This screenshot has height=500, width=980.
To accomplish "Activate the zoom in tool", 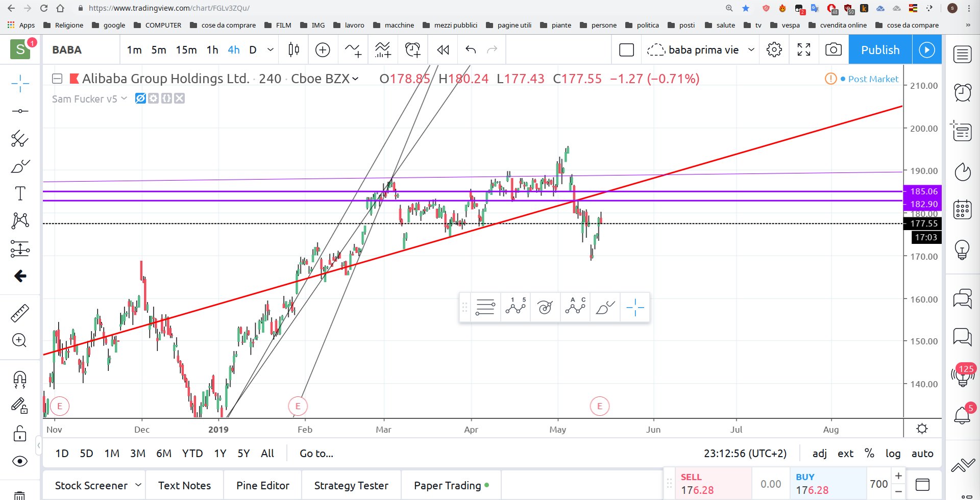I will (x=20, y=340).
